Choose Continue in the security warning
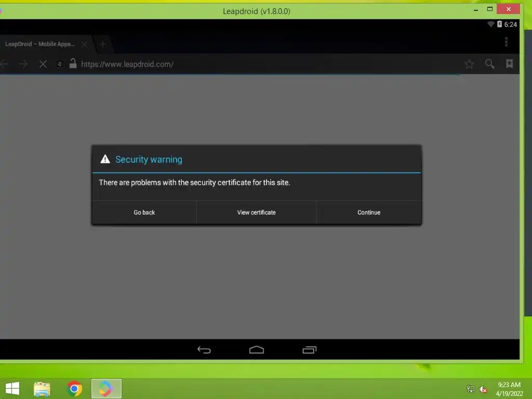This screenshot has width=532, height=399. [369, 212]
